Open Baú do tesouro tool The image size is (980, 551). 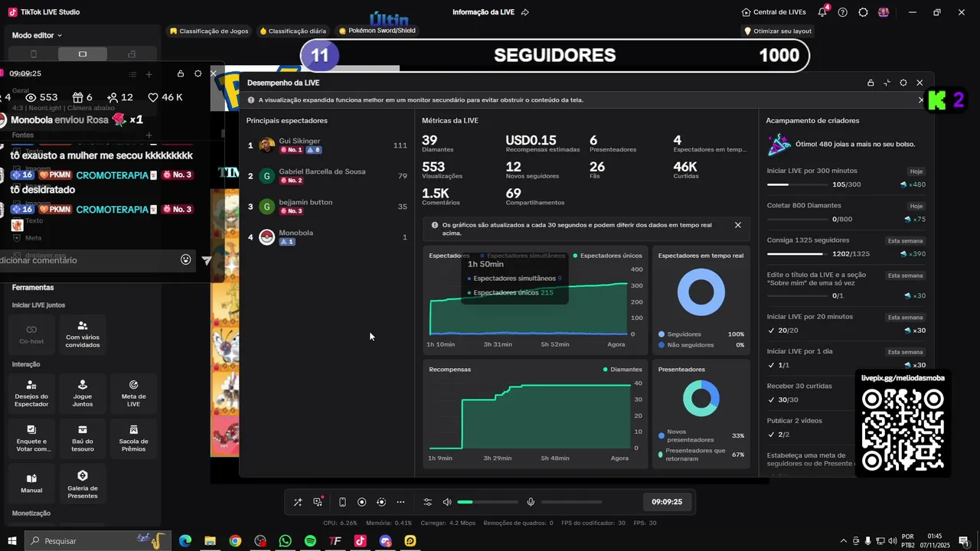pos(83,439)
